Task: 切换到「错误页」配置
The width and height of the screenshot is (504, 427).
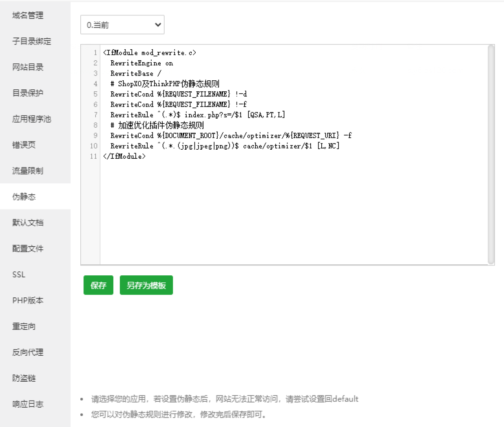Action: pos(24,145)
